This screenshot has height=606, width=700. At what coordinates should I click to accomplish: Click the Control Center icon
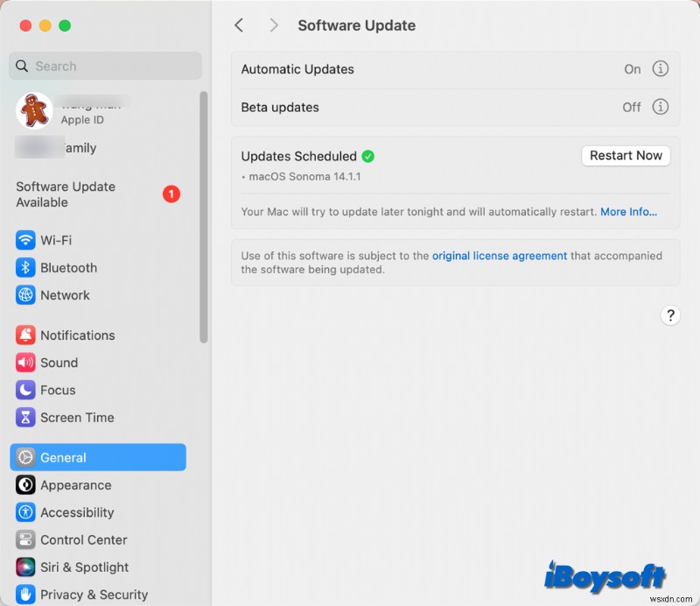pos(25,539)
